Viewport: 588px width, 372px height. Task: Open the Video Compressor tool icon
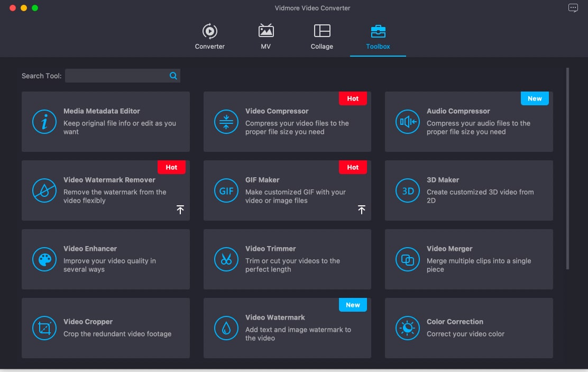tap(226, 122)
